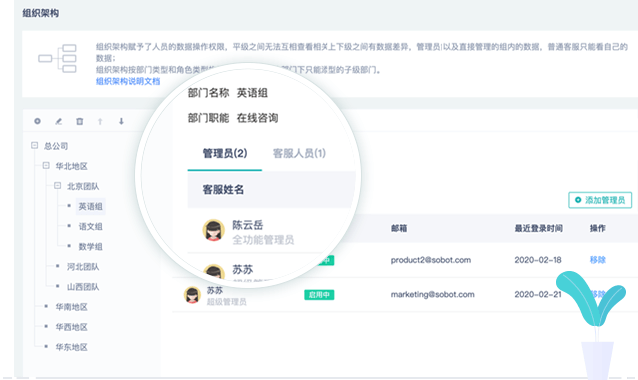638x380 pixels.
Task: Collapse the 总公司 tree node
Action: (35, 145)
